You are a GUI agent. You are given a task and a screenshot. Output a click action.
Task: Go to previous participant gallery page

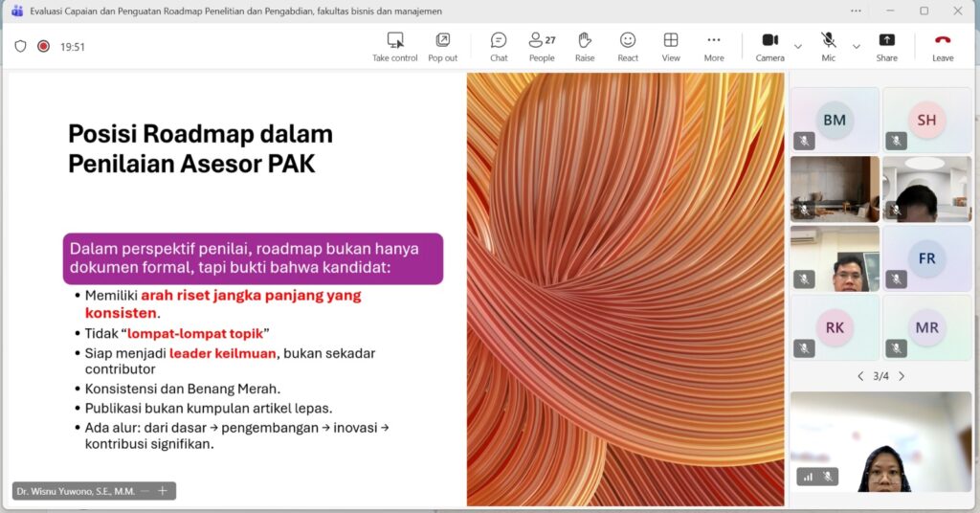coord(860,376)
